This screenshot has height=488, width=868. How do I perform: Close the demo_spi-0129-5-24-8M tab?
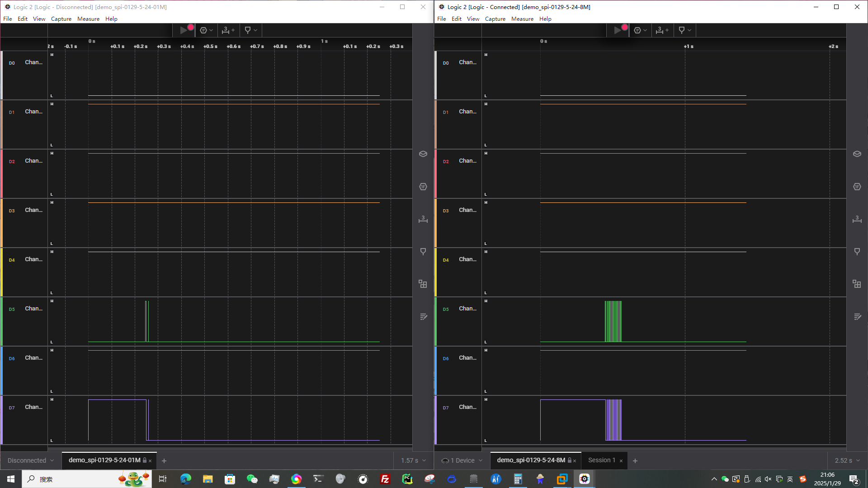click(x=575, y=461)
